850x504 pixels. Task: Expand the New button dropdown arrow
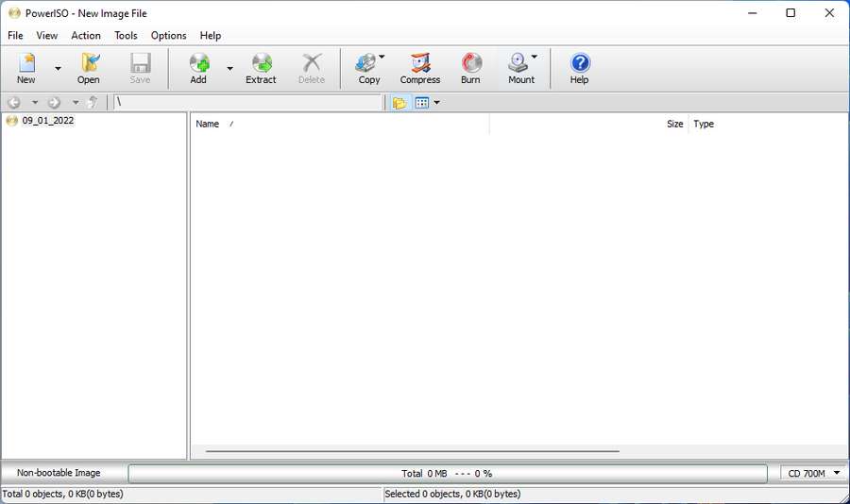pos(58,68)
